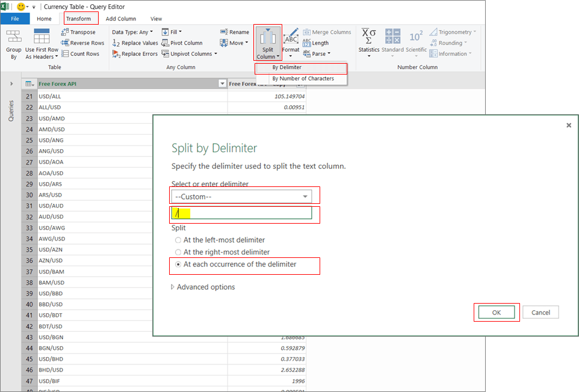
Task: Click the Transpose icon
Action: pyautogui.click(x=65, y=32)
